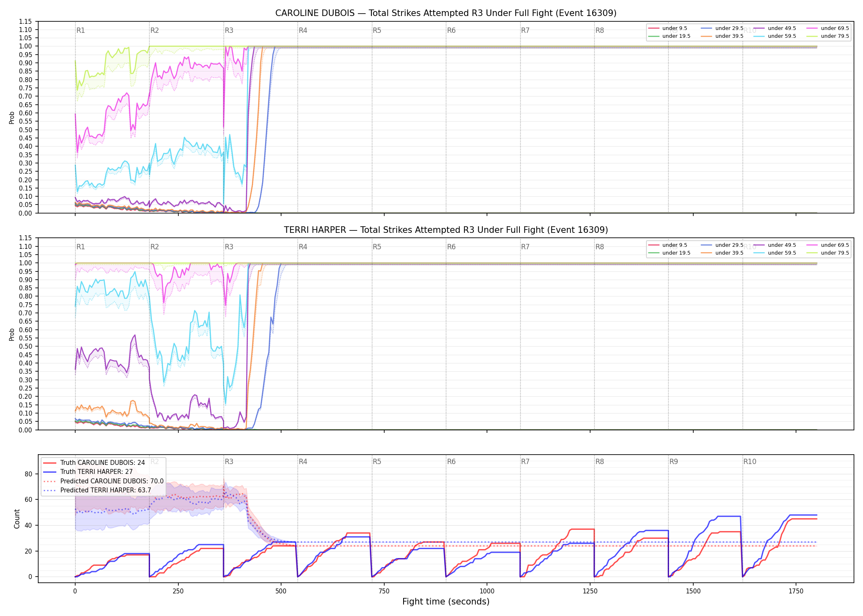Click 'under 79.5' legend entry in Caroline chart
Viewport: 863px width, 616px height.
click(x=828, y=36)
